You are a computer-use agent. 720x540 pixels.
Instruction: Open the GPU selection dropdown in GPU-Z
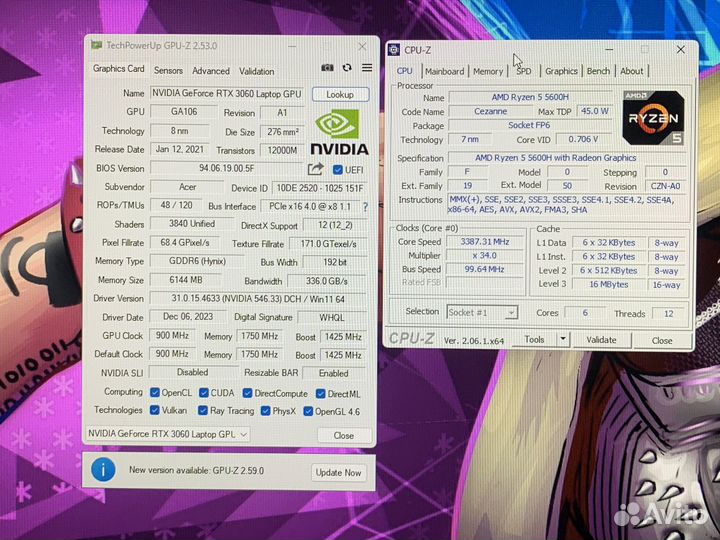point(168,434)
